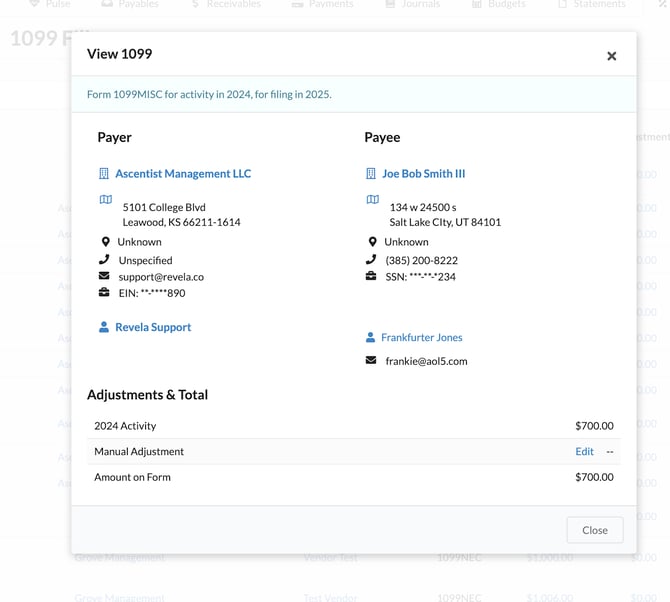Click the envelope icon next to support@revela.co

point(105,277)
